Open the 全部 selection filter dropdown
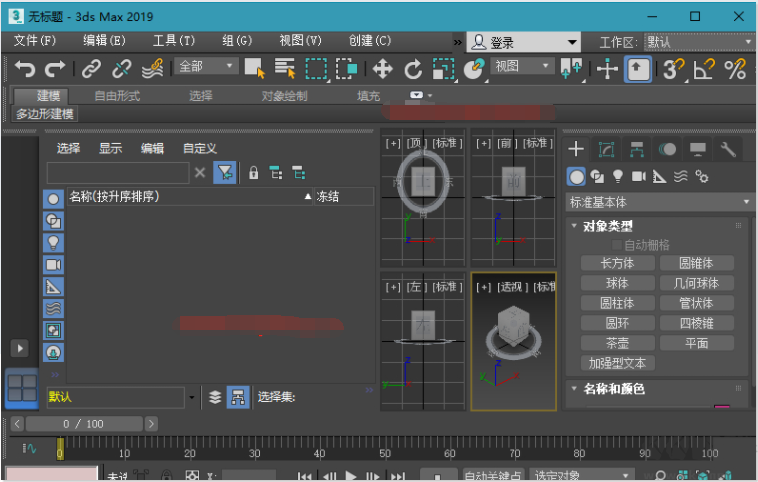This screenshot has width=758, height=482. (x=207, y=66)
